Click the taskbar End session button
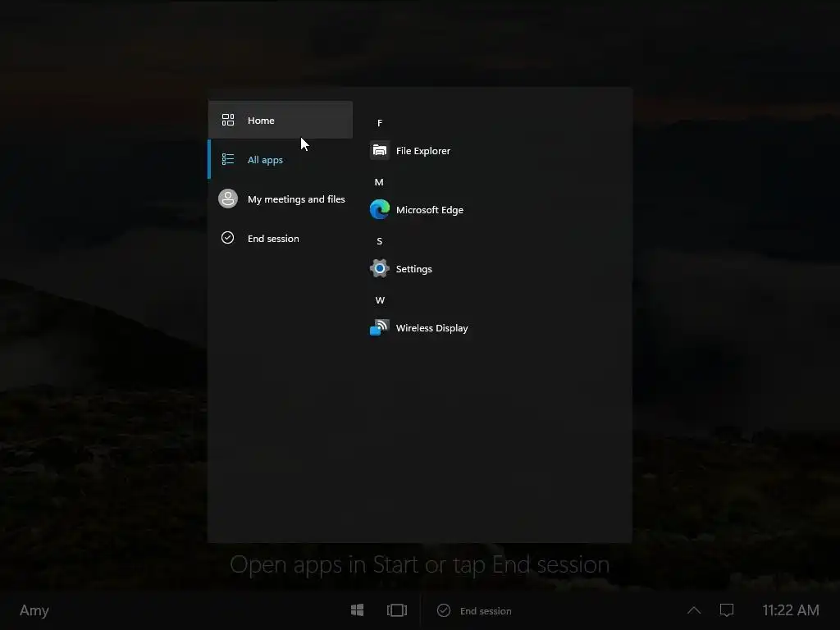840x630 pixels. click(475, 610)
